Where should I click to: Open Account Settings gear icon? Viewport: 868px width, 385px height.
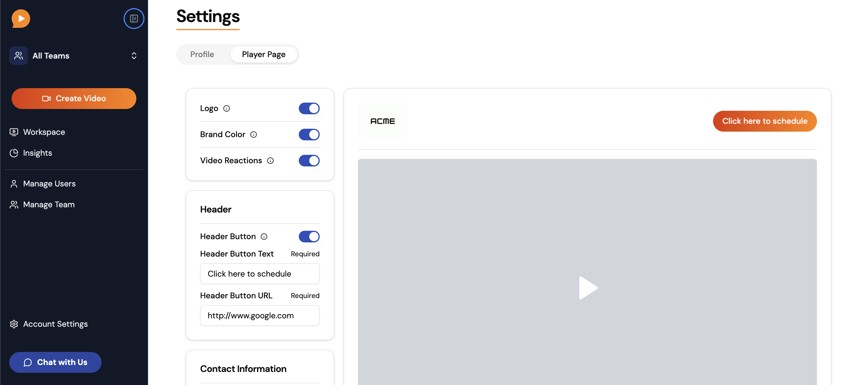[14, 324]
